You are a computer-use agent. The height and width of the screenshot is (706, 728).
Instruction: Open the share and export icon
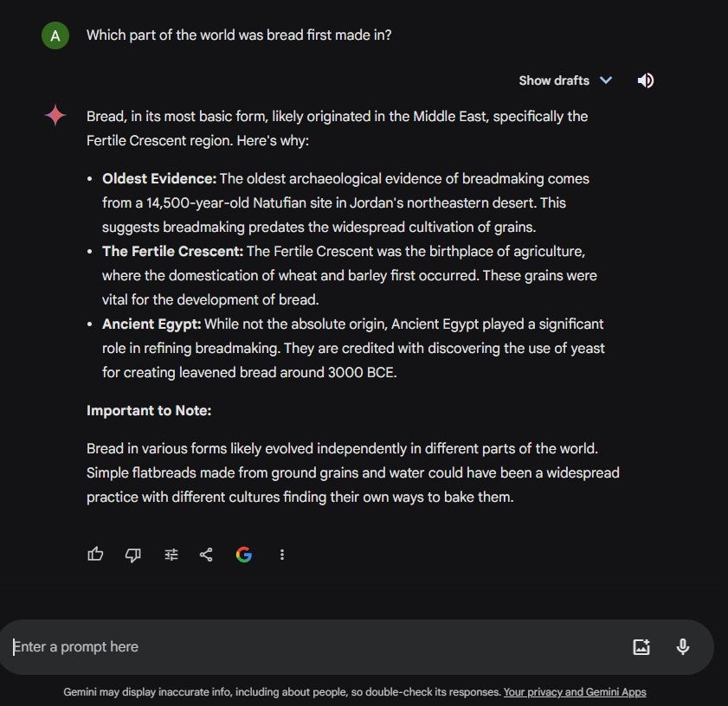coord(206,555)
